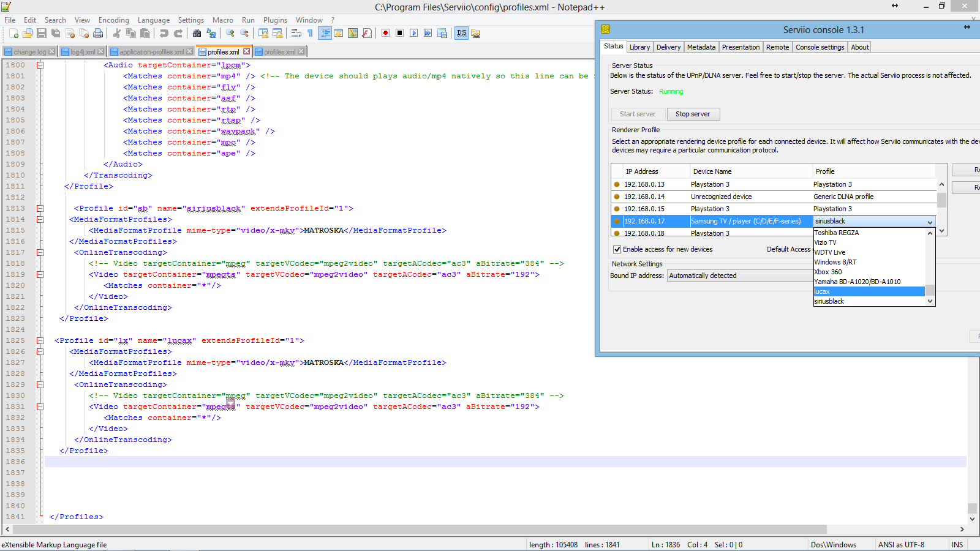980x551 pixels.
Task: Show all characters in the document
Action: click(311, 34)
